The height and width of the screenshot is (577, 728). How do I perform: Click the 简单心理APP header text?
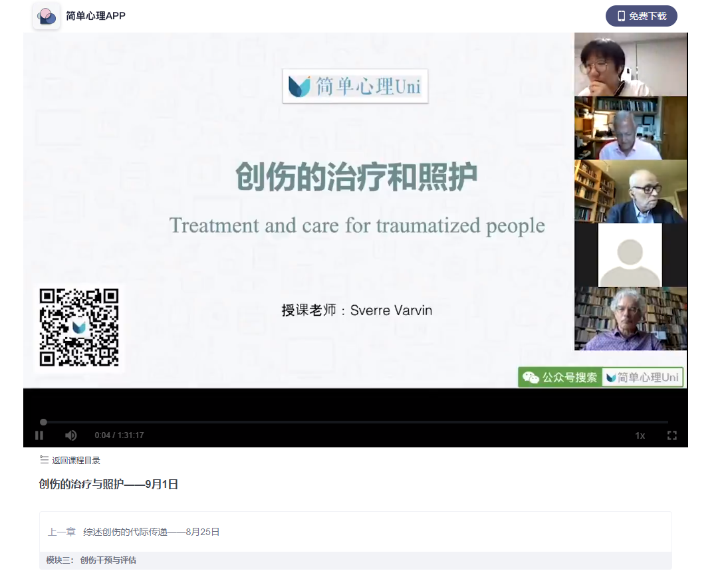[96, 16]
